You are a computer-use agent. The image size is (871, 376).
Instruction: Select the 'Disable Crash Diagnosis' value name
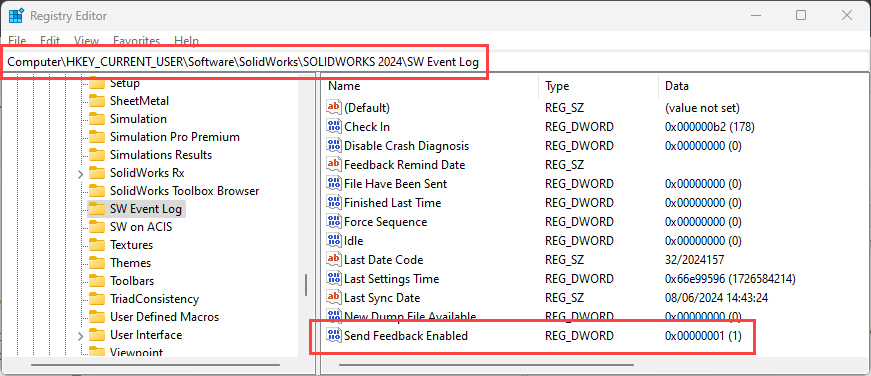[407, 146]
